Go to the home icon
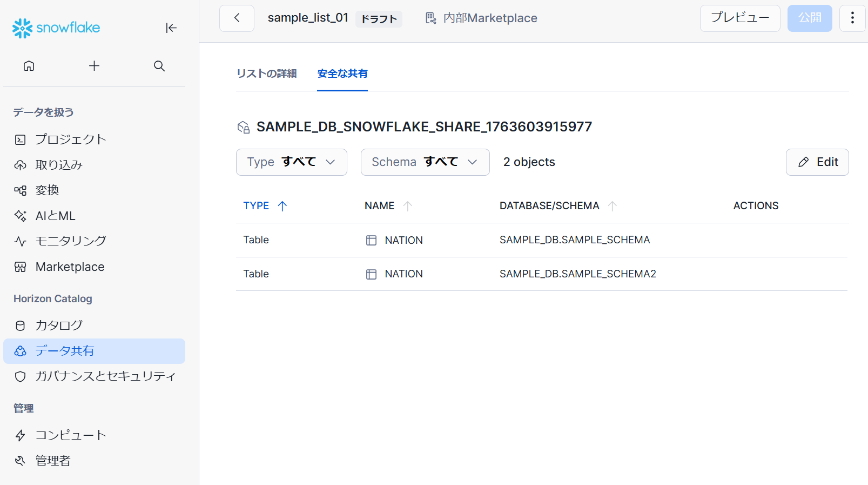Image resolution: width=868 pixels, height=485 pixels. pyautogui.click(x=29, y=66)
